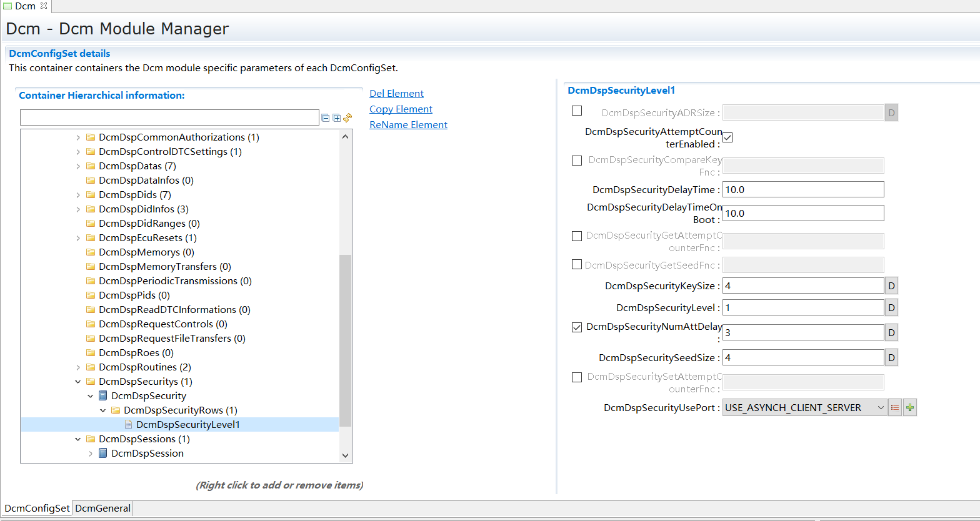Switch to the DcmGeneral tab
Image resolution: width=980 pixels, height=521 pixels.
coord(102,508)
